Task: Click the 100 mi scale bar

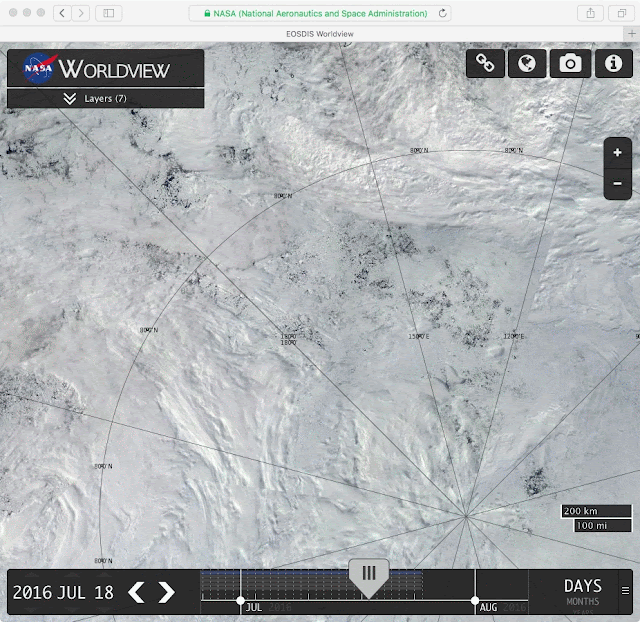Action: click(x=602, y=525)
